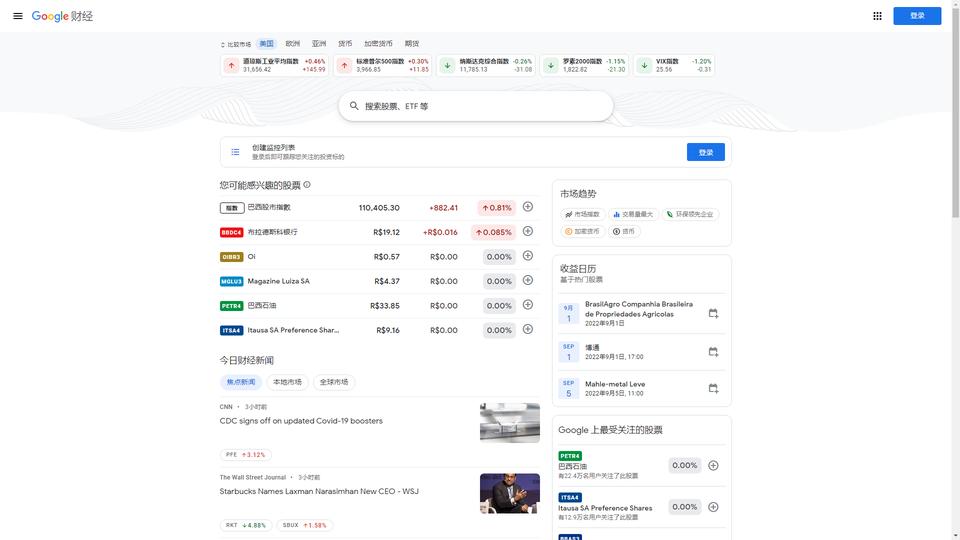The image size is (960, 540).
Task: Add MGLU3 Magazine Luiza to watchlist
Action: pos(528,280)
